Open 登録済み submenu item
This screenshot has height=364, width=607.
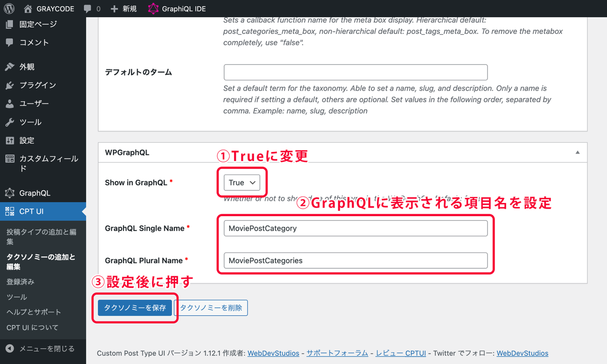[21, 281]
